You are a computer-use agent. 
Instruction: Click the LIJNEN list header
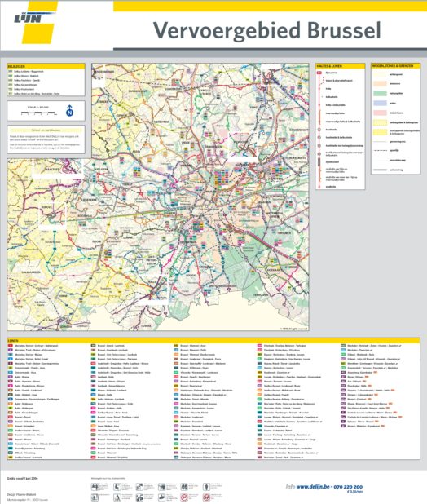coord(213,340)
